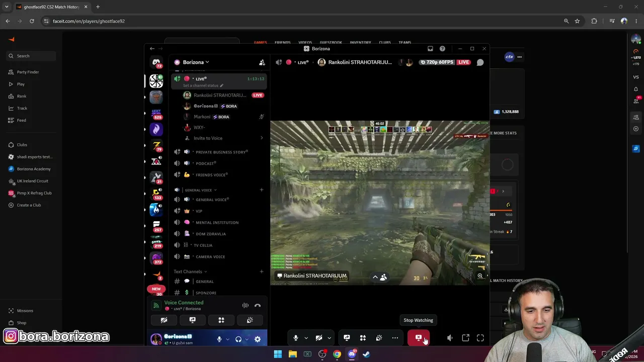Open File Explorer from taskbar
The image size is (644, 362).
pyautogui.click(x=292, y=354)
